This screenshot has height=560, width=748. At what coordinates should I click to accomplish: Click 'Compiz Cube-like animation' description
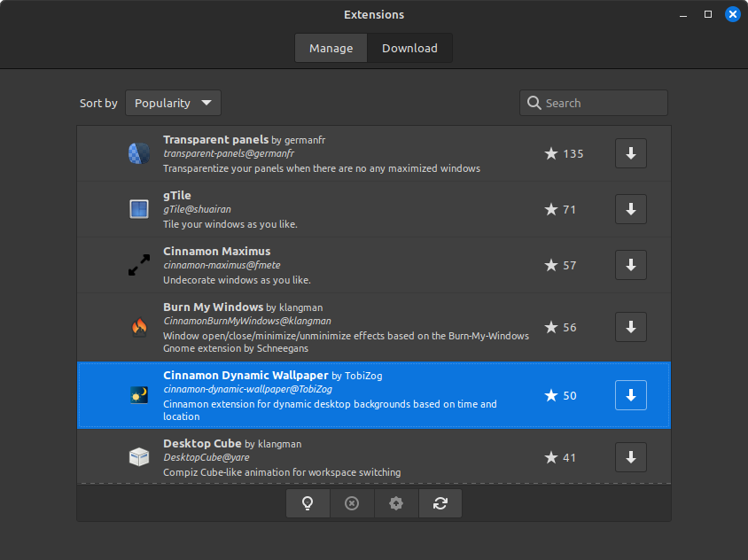pos(282,472)
